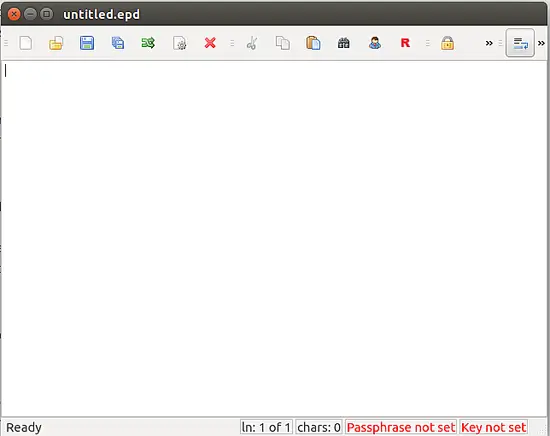
Task: Maximize the untitled.epd window
Action: click(46, 14)
